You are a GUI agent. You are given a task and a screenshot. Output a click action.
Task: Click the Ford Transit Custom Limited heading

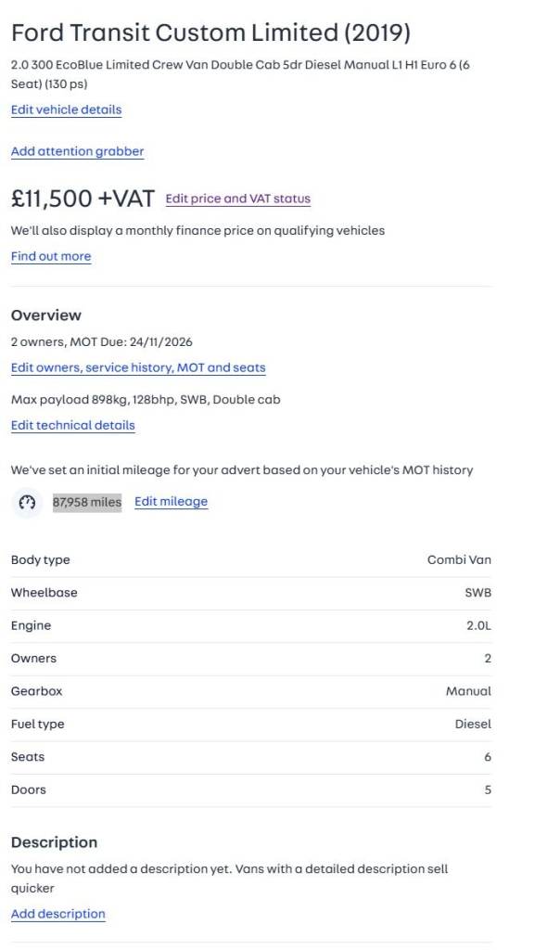[210, 32]
